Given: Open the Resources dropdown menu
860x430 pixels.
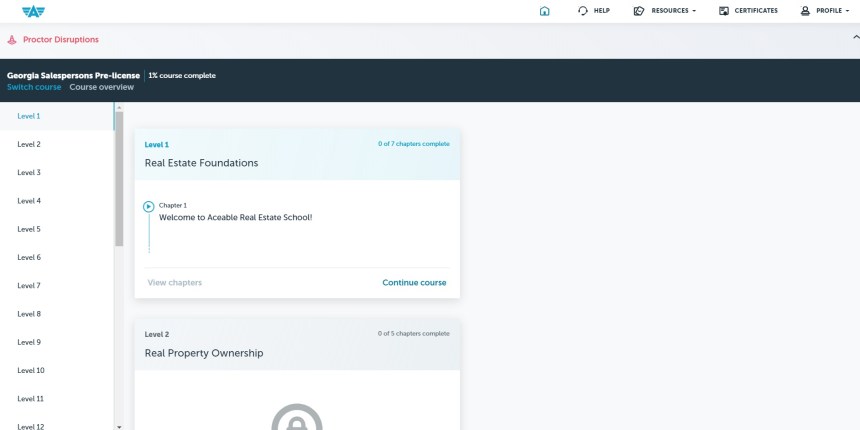Looking at the screenshot, I should (674, 10).
